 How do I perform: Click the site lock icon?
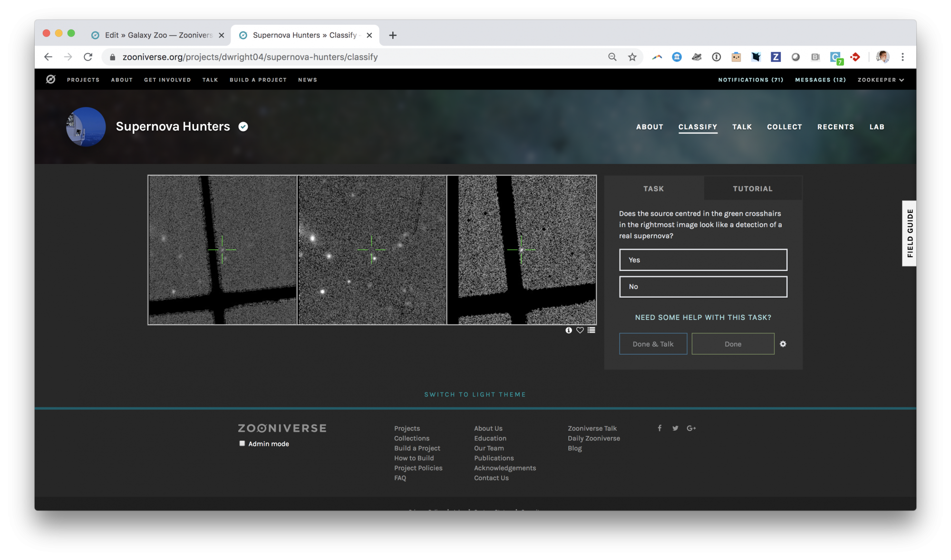tap(113, 57)
